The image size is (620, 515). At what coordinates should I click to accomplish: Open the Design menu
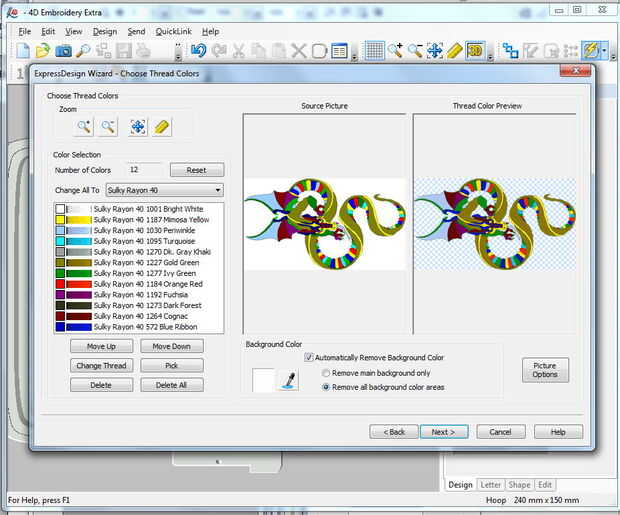[105, 32]
